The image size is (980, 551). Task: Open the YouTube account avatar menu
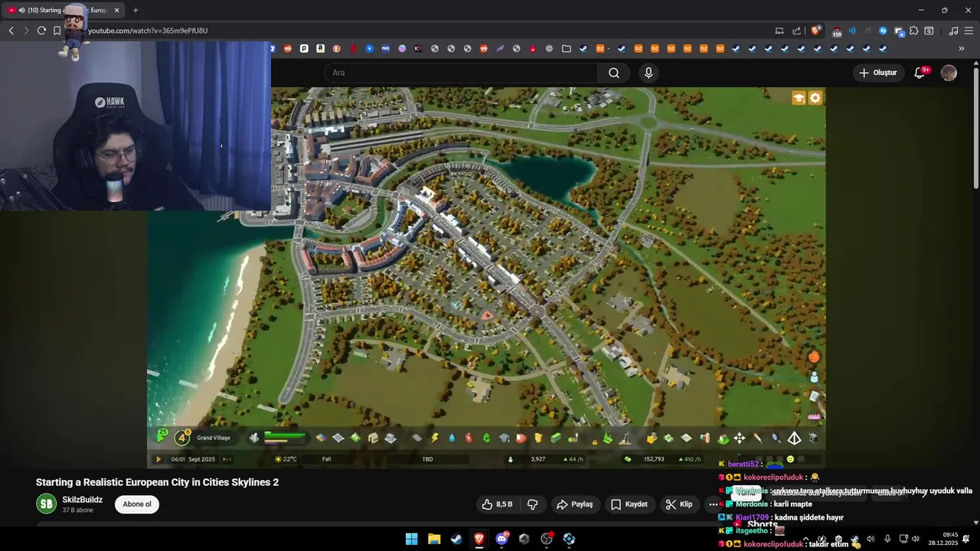pos(949,73)
